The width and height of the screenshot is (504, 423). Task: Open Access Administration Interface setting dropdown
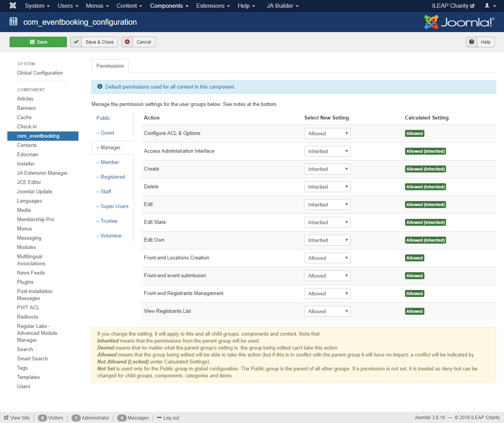[x=327, y=151]
